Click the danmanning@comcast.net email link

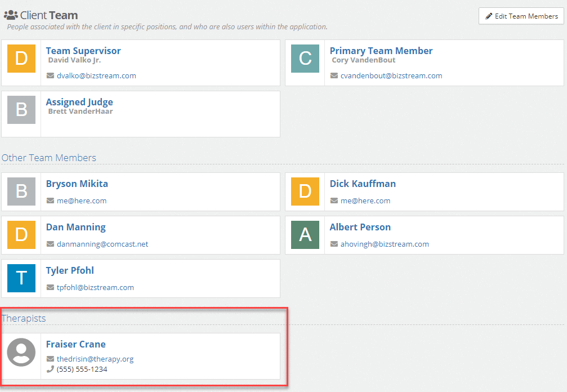102,244
